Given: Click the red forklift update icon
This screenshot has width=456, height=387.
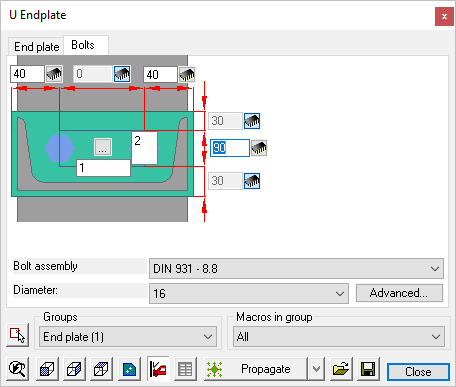Looking at the screenshot, I should [158, 369].
